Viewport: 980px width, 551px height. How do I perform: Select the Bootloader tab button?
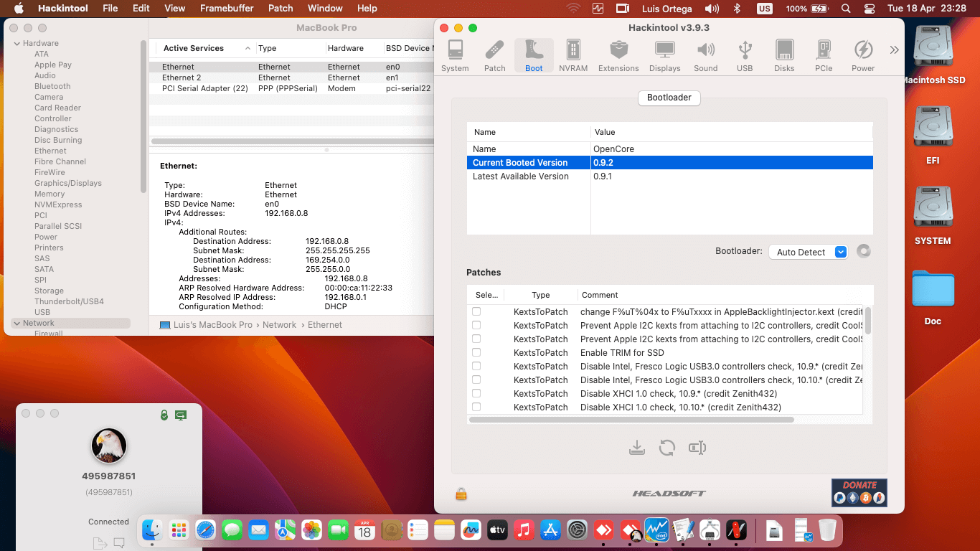669,98
